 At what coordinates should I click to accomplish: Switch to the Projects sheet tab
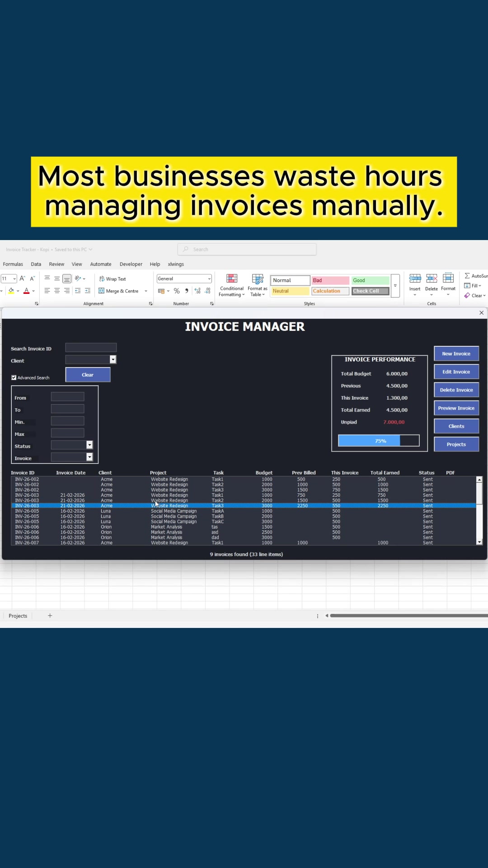(18, 616)
